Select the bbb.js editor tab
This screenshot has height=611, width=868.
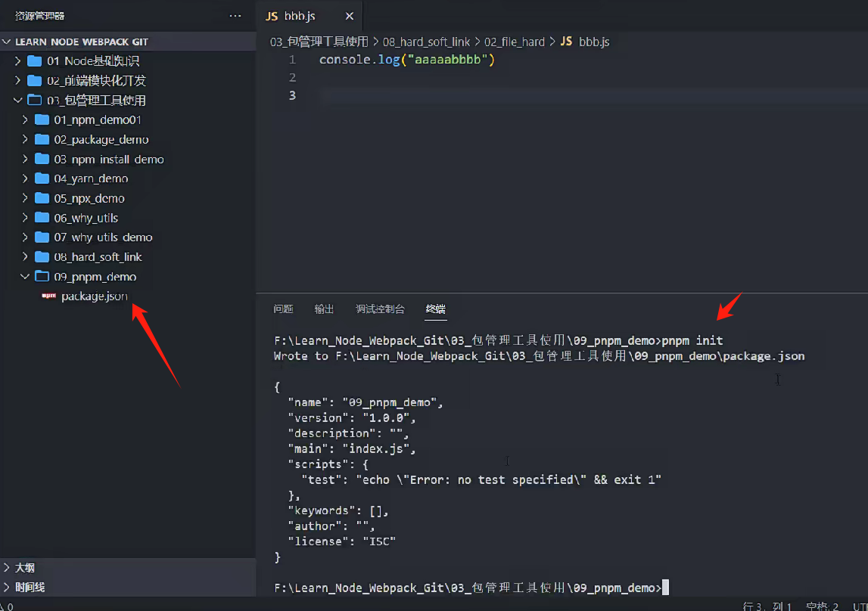pyautogui.click(x=310, y=16)
